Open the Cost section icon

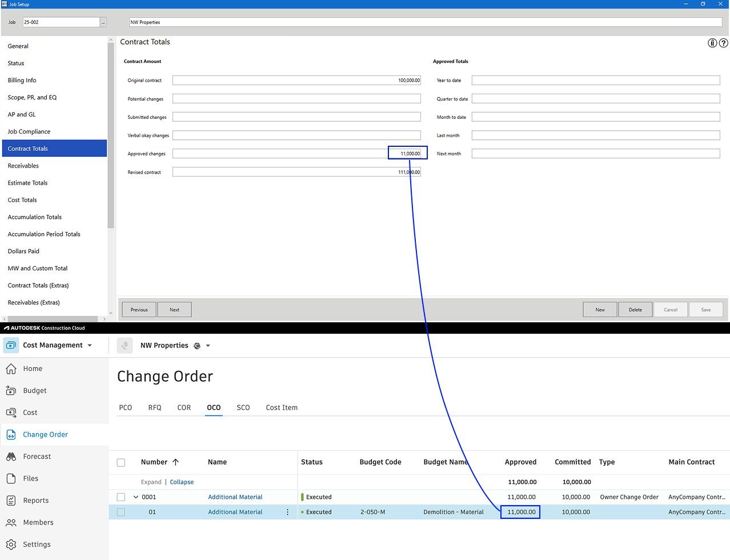click(x=11, y=412)
